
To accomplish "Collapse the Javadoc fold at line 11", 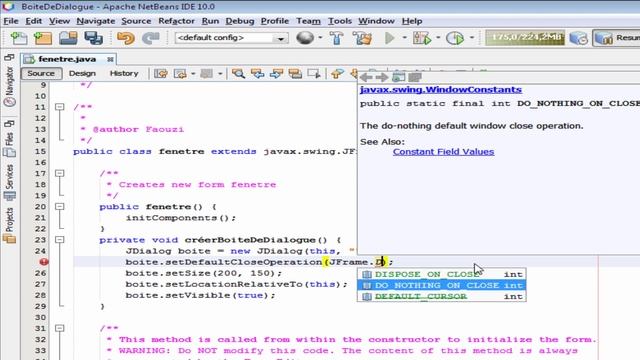I will [x=60, y=107].
